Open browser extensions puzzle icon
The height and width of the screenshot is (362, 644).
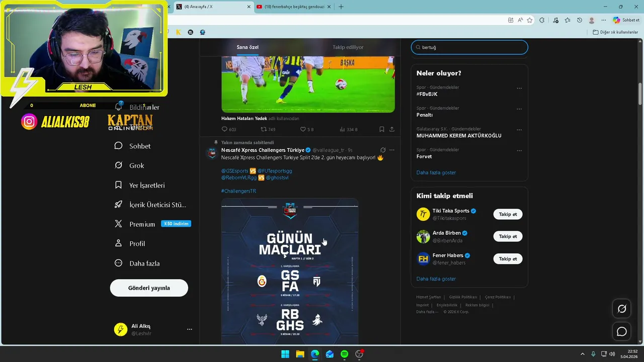point(542,20)
